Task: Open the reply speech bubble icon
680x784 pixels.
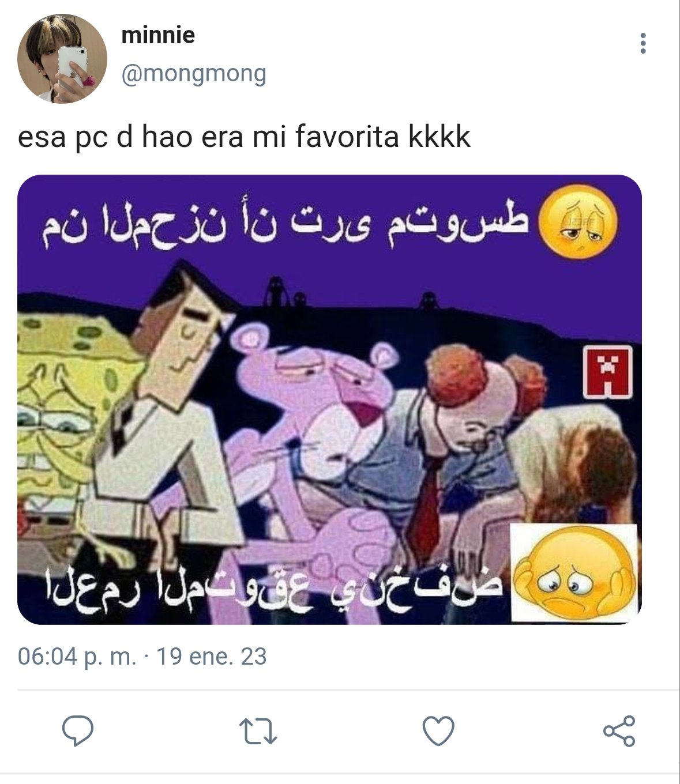Action: 78,731
